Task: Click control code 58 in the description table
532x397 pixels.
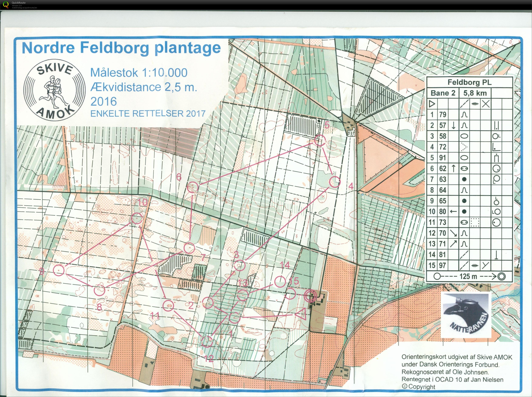Action: click(x=443, y=136)
